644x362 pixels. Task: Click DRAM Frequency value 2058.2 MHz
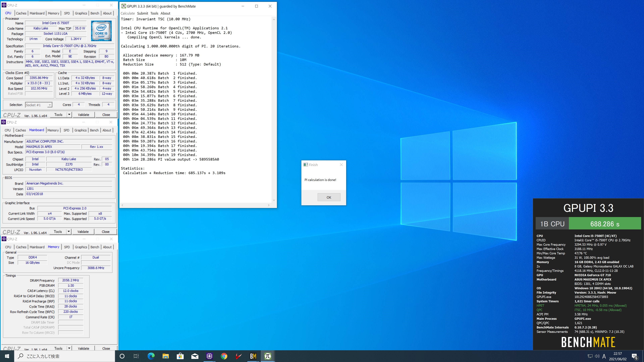coord(70,280)
